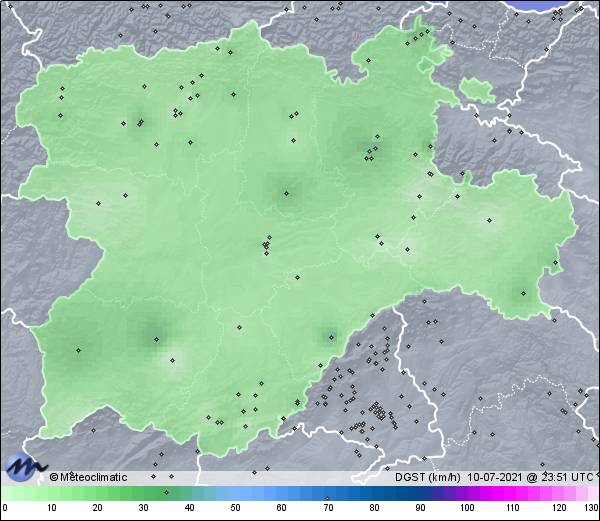This screenshot has height=521, width=600.
Task: Click the 10-07-2021 date stamp
Action: [x=495, y=477]
